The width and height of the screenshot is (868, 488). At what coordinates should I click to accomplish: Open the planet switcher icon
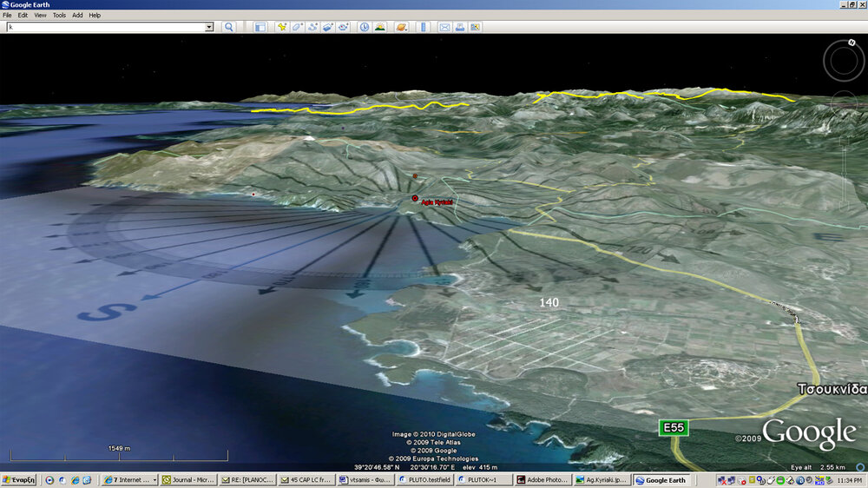click(401, 27)
